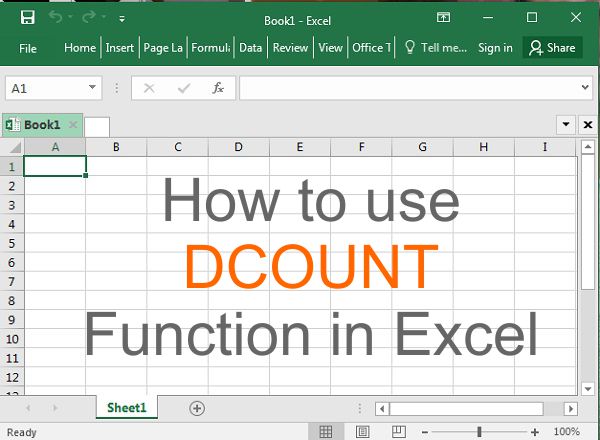Click the Sign in link
Viewport: 600px width, 440px height.
[x=495, y=48]
